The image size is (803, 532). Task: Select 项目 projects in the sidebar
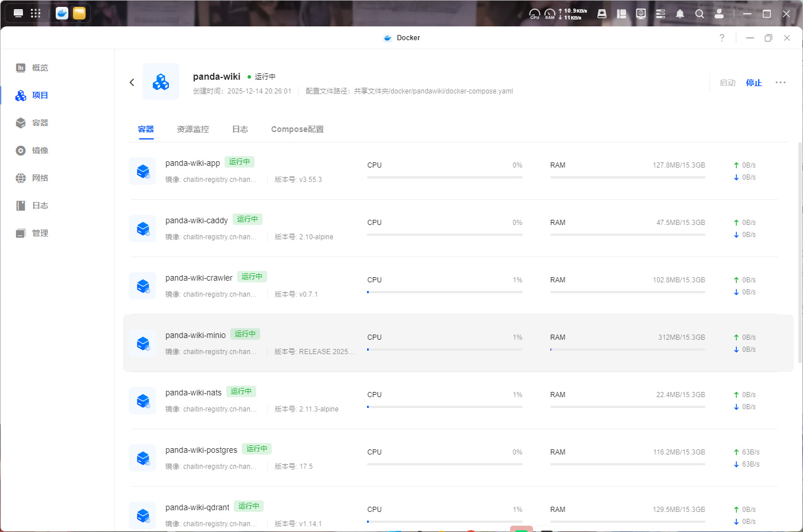[32, 95]
